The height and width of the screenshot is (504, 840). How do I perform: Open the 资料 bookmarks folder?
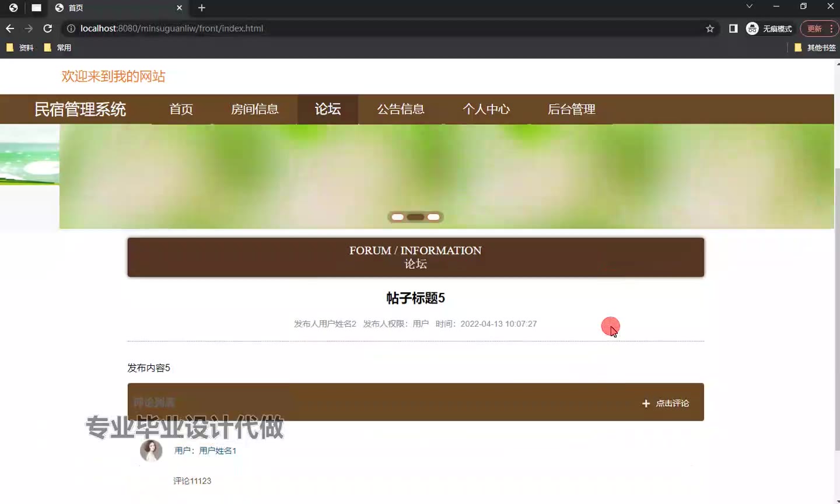point(20,48)
